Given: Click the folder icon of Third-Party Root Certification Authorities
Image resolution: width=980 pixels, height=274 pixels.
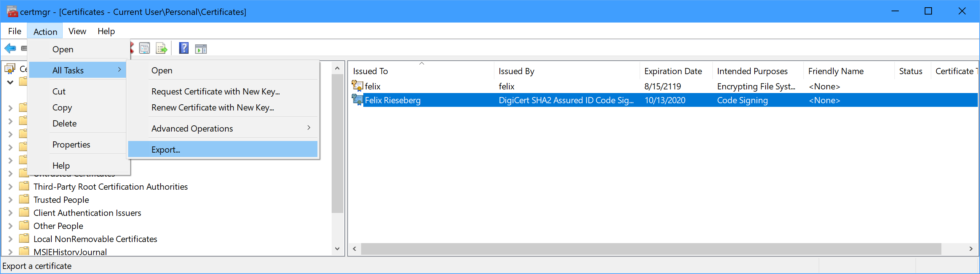Looking at the screenshot, I should pyautogui.click(x=24, y=186).
